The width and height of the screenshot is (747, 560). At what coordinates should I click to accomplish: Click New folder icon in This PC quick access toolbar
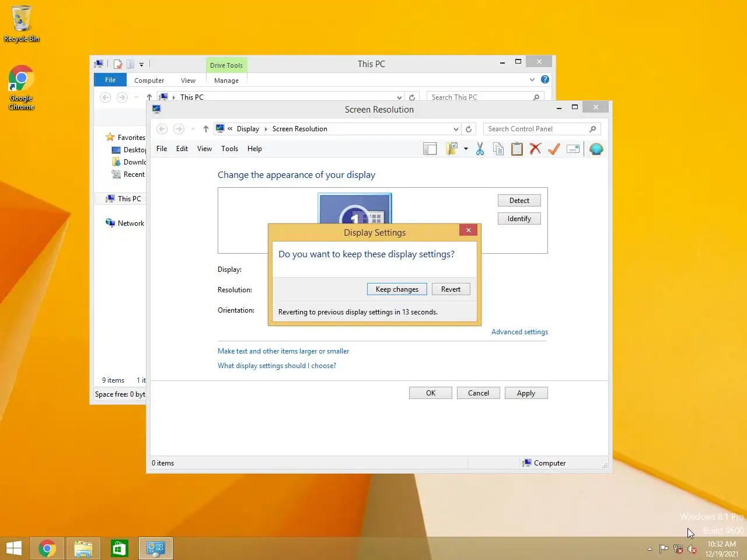tap(130, 64)
